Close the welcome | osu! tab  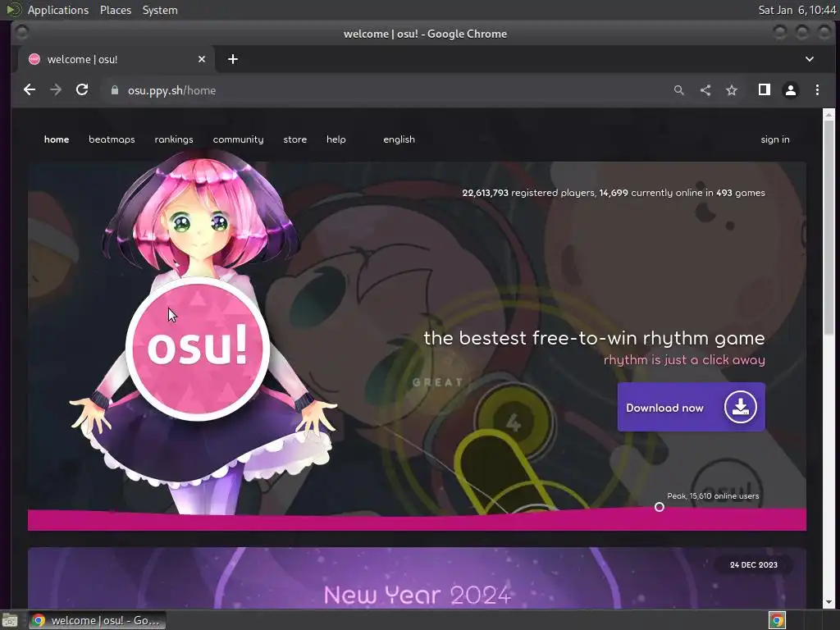coord(202,59)
